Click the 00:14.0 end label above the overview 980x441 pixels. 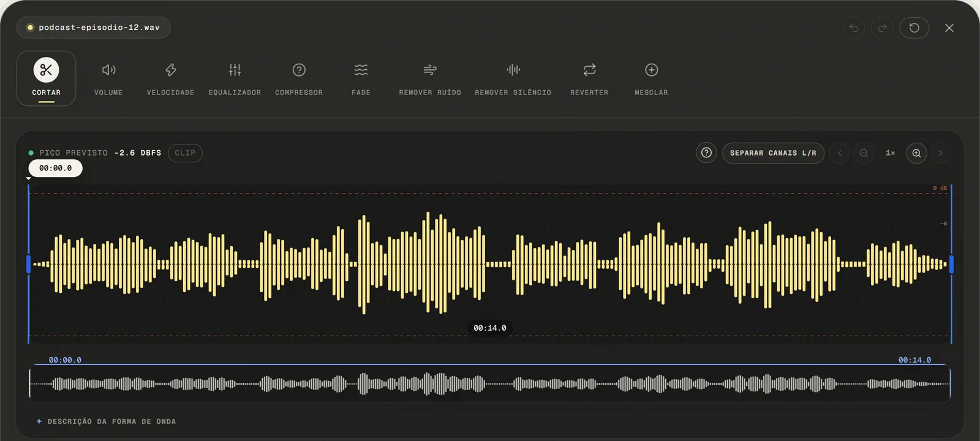point(914,360)
